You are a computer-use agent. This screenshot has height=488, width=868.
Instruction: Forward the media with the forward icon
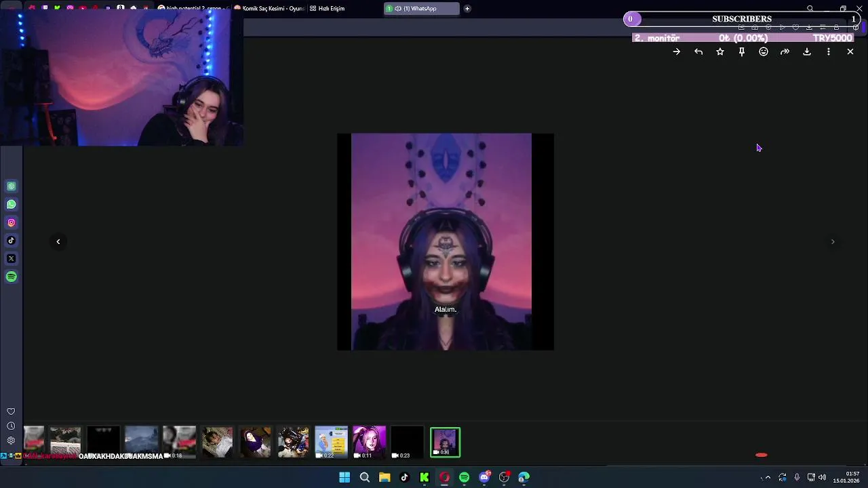(785, 52)
